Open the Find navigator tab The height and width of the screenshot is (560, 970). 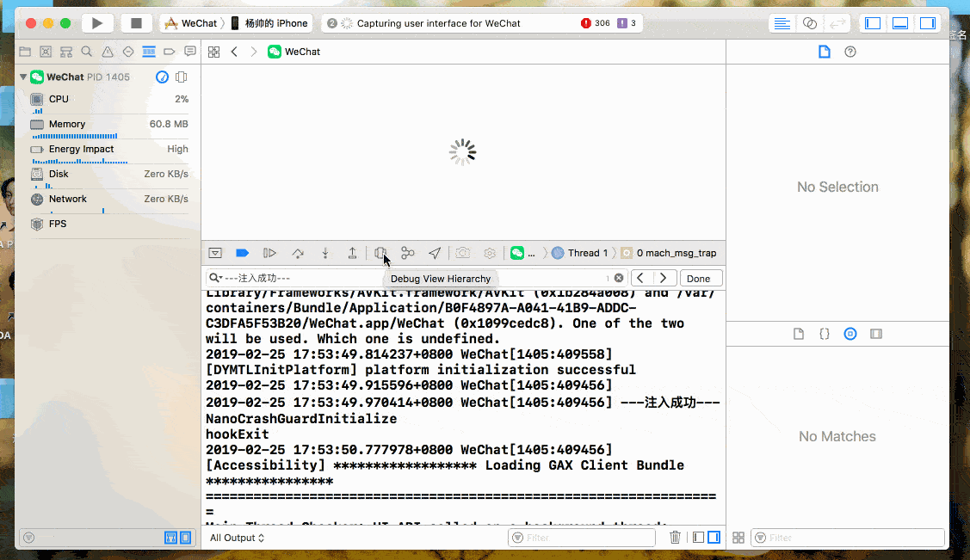tap(87, 52)
